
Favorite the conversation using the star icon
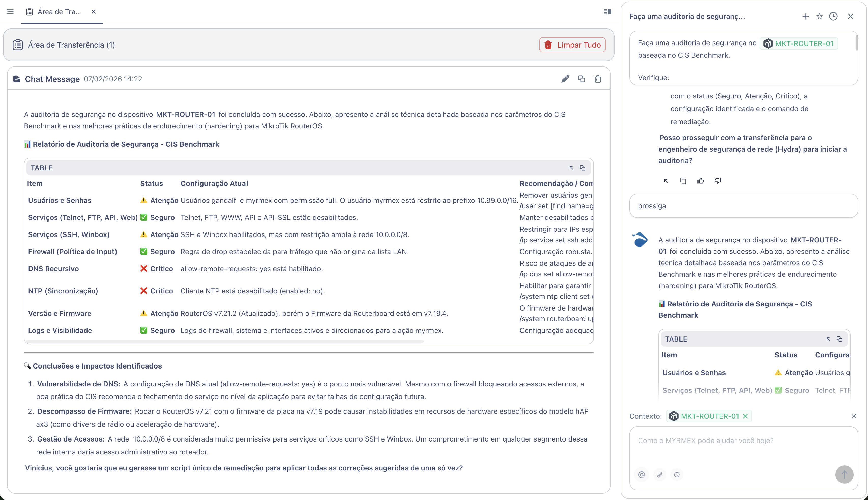click(x=820, y=16)
